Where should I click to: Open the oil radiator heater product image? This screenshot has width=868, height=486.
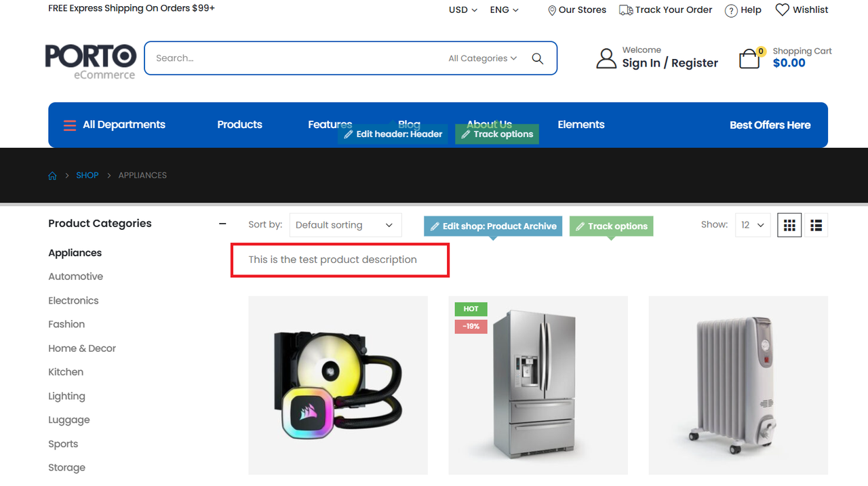coord(738,385)
